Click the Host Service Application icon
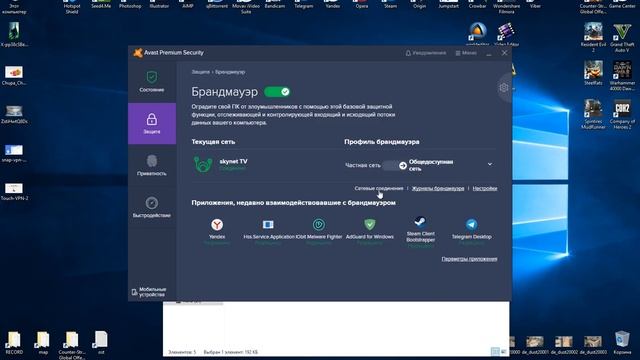This screenshot has width=640, height=360. (x=268, y=224)
